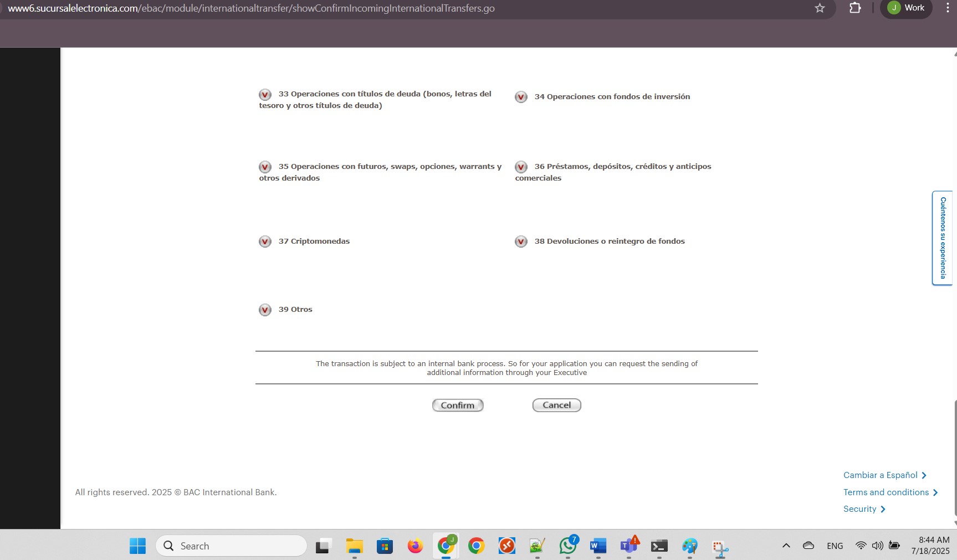Select option 39 Otros
This screenshot has width=957, height=560.
(x=265, y=310)
